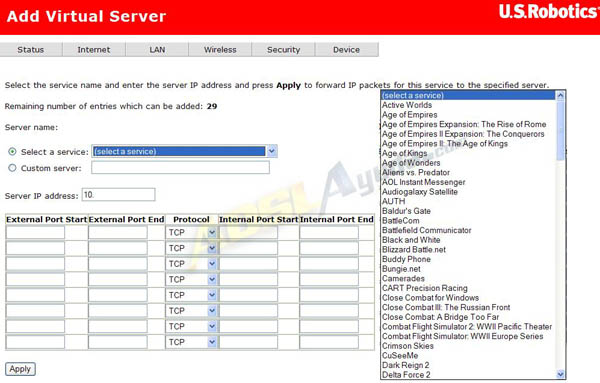Go to the Wireless tab

click(x=220, y=50)
